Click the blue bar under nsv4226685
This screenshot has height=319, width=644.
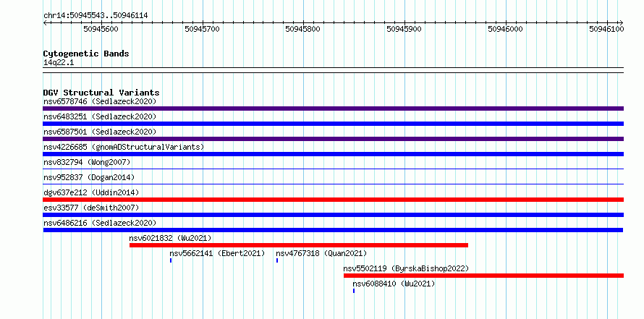click(x=333, y=154)
